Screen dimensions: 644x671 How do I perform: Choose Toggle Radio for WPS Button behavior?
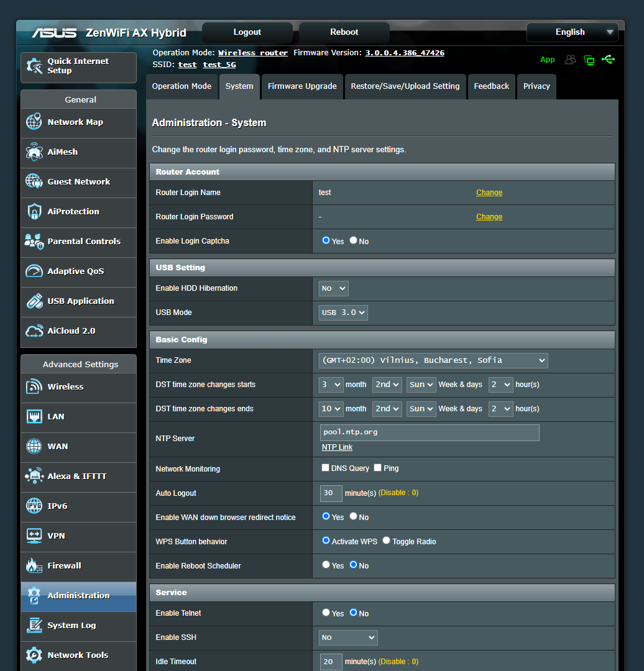[x=386, y=540]
